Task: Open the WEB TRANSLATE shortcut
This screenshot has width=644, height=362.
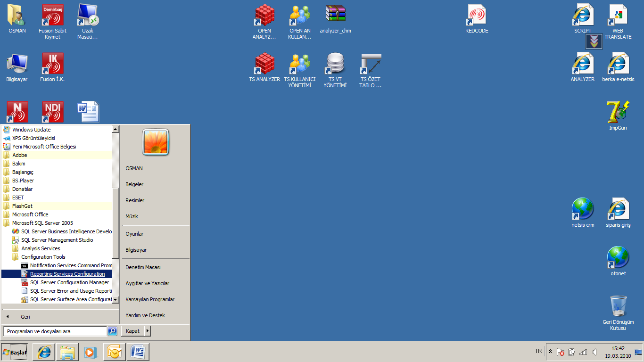Action: point(618,15)
